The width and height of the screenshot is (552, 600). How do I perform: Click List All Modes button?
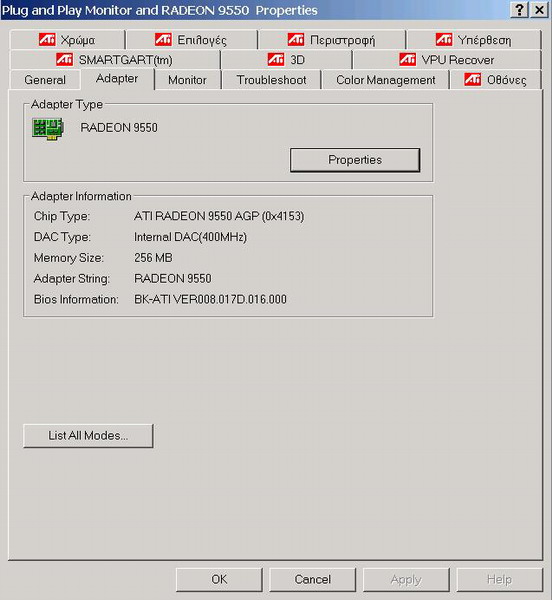coord(88,436)
